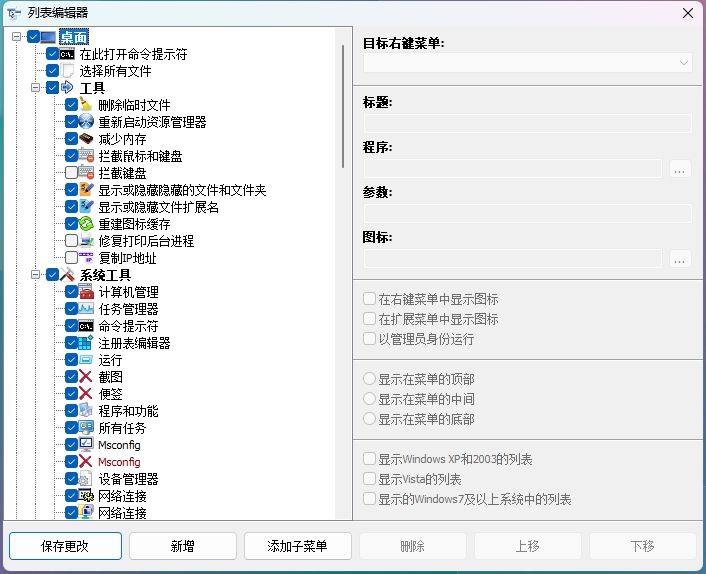Image resolution: width=706 pixels, height=574 pixels.
Task: Click the 标题 input field
Action: point(527,123)
